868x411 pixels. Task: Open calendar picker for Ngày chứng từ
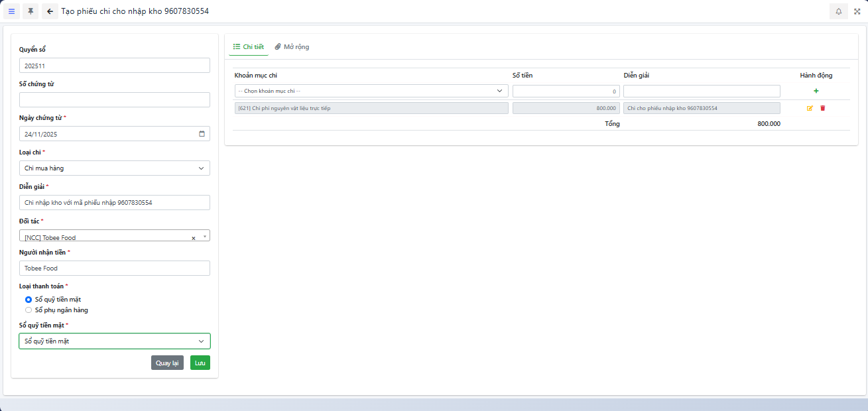click(x=202, y=134)
